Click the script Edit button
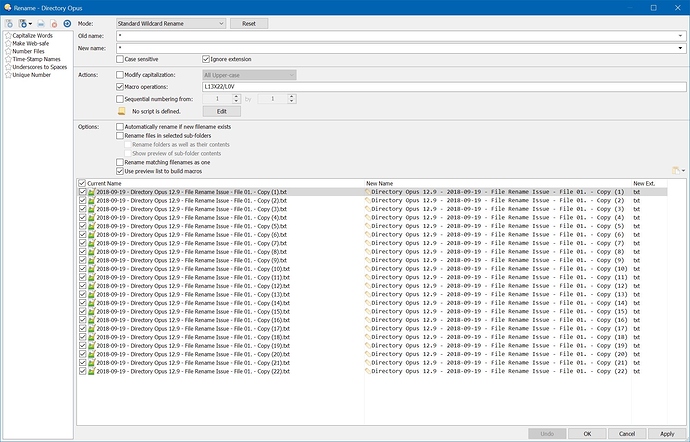This screenshot has height=442, width=690. 222,111
